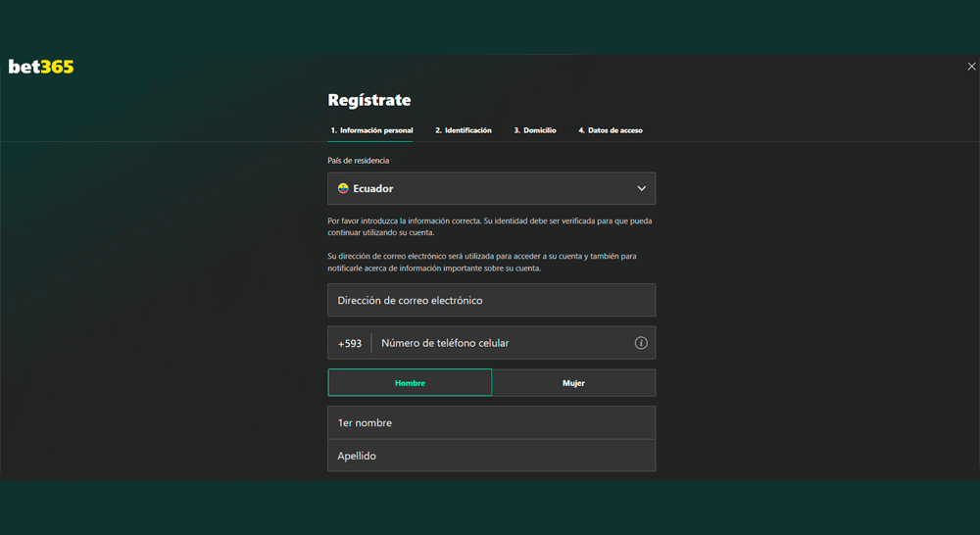
Task: Expand country list using chevron arrow
Action: tap(641, 188)
